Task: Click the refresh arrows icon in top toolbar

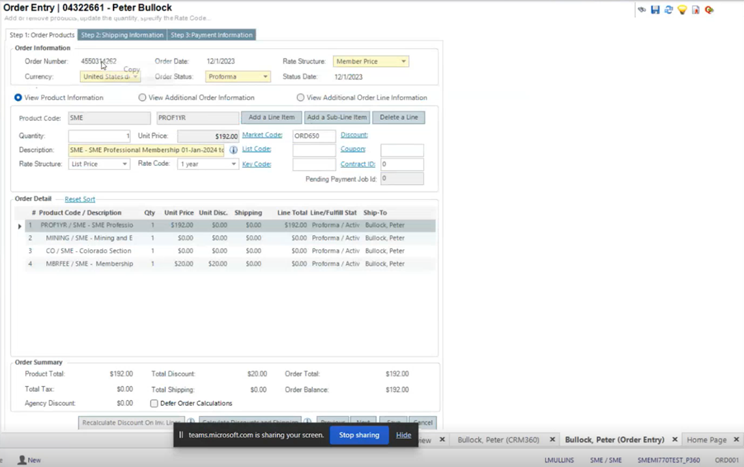Action: [668, 10]
